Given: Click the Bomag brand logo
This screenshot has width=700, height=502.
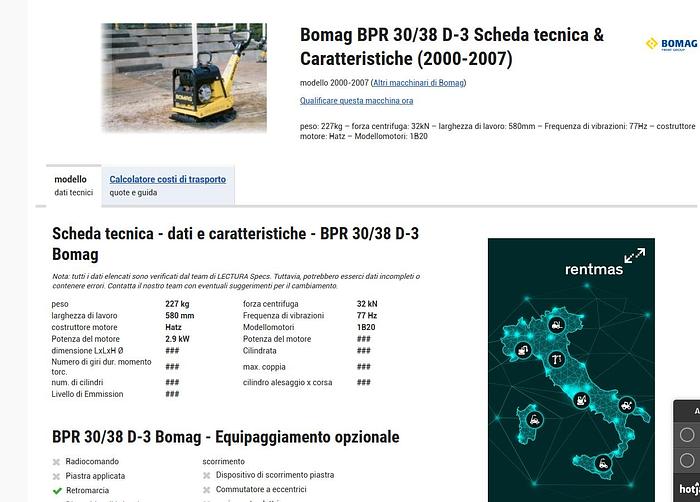Looking at the screenshot, I should pos(671,44).
